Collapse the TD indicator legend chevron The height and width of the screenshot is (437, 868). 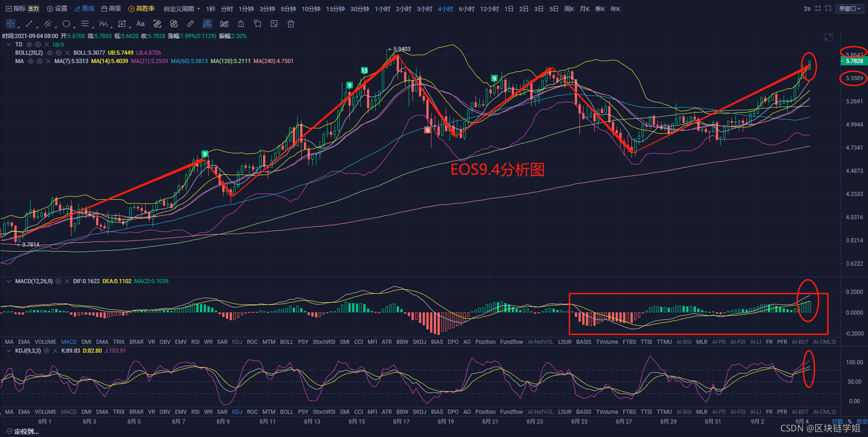pos(9,44)
